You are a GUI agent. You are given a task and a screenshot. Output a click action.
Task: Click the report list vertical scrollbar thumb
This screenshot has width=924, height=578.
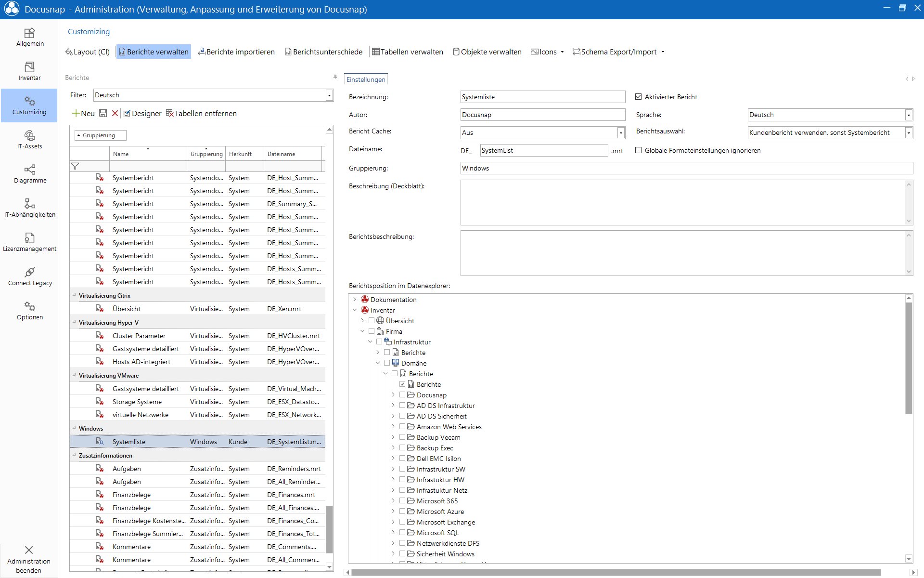click(330, 529)
